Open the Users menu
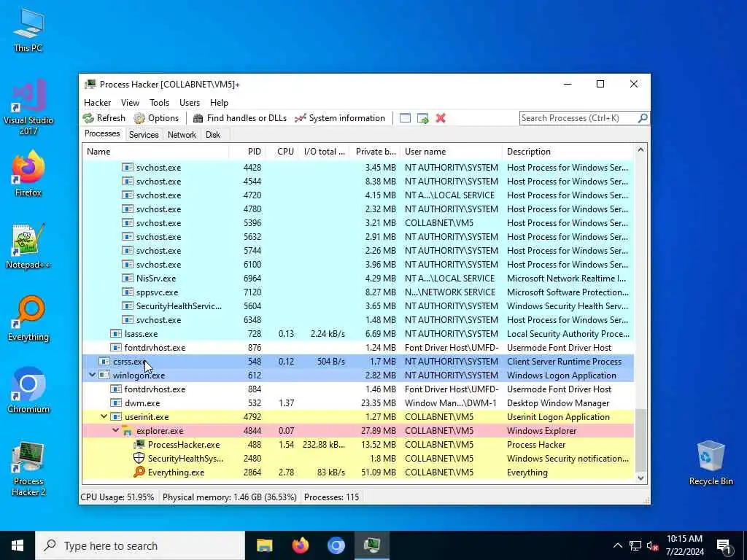The height and width of the screenshot is (560, 747). pyautogui.click(x=190, y=102)
